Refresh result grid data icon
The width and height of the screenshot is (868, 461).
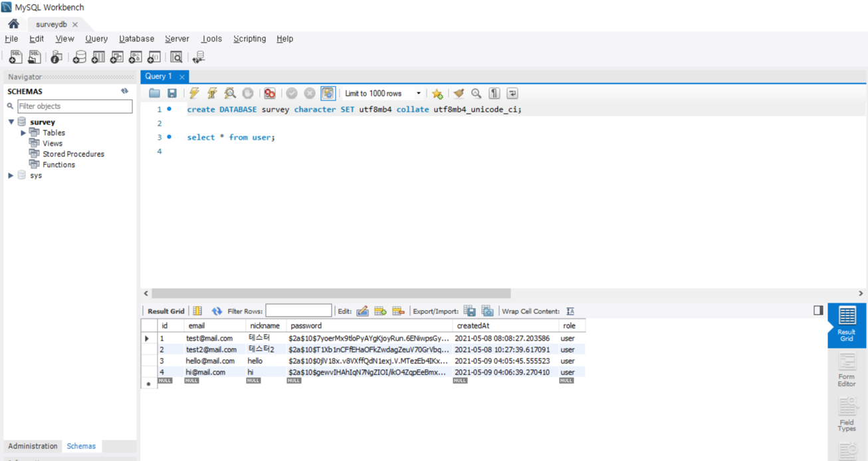217,311
